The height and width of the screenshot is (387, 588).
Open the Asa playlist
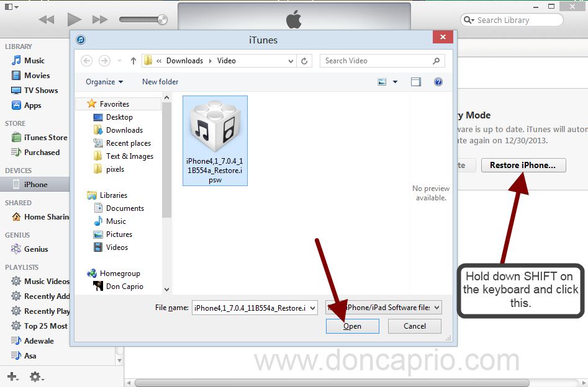(30, 356)
